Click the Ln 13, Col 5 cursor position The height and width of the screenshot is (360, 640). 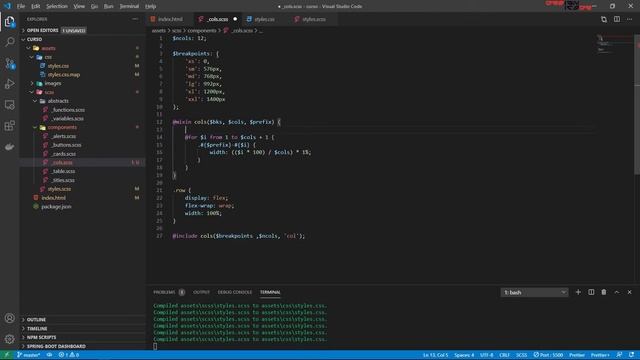(435, 355)
